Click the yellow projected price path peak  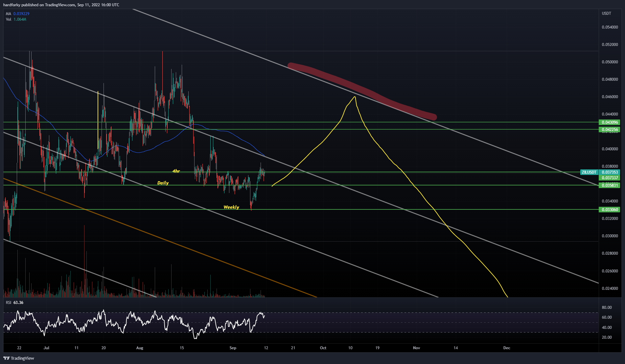(x=355, y=97)
